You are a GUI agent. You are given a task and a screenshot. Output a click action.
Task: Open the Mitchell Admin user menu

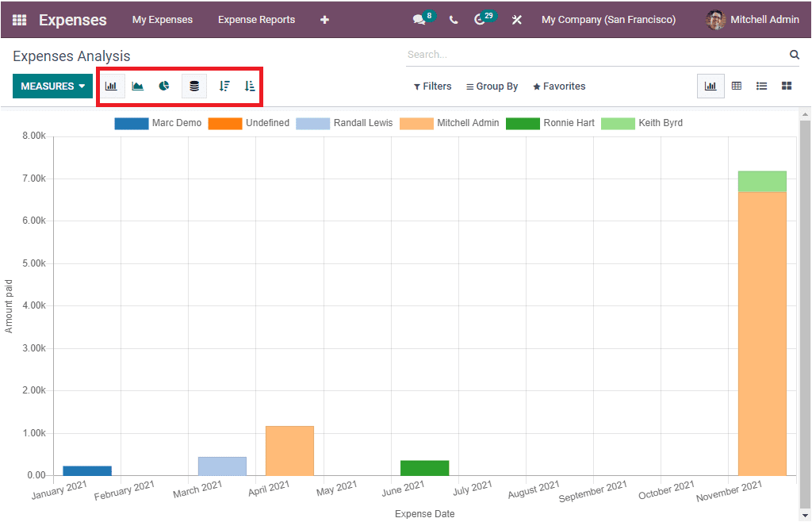[752, 19]
